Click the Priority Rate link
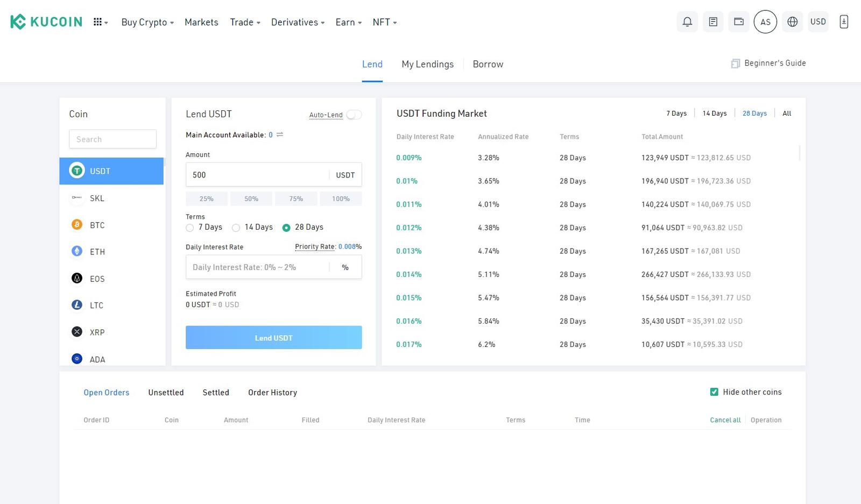 (315, 247)
